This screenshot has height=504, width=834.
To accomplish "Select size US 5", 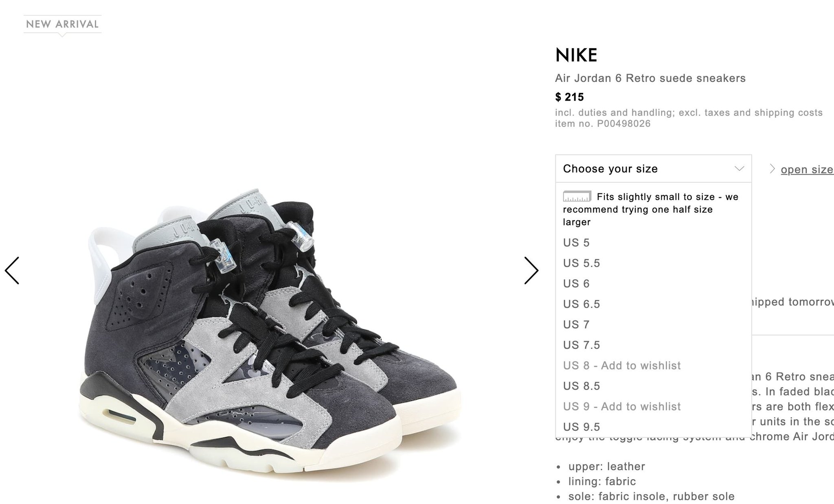I will [653, 243].
